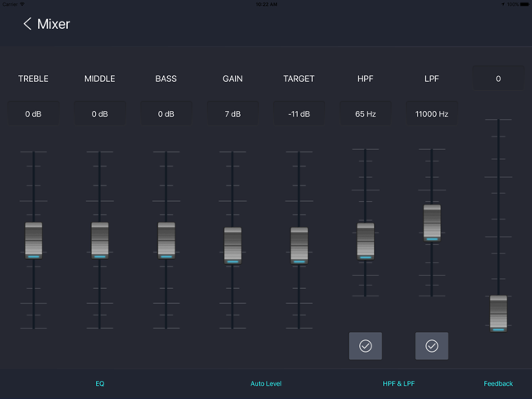532x399 pixels.
Task: Click the clock in status bar
Action: pos(266,4)
